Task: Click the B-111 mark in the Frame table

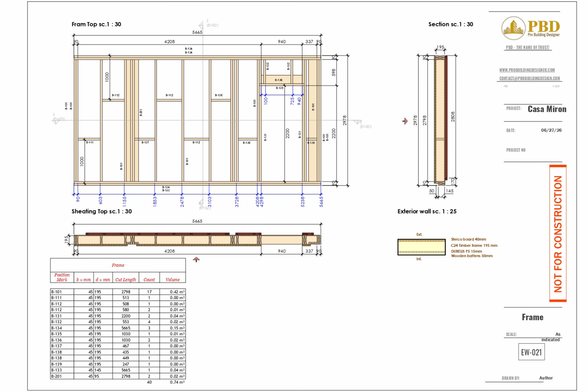Action: [57, 298]
